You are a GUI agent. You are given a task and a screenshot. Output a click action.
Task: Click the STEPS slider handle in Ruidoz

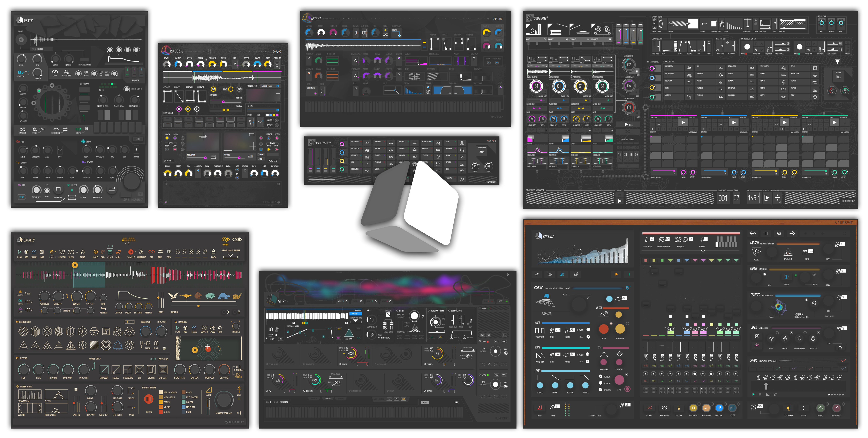tap(277, 110)
